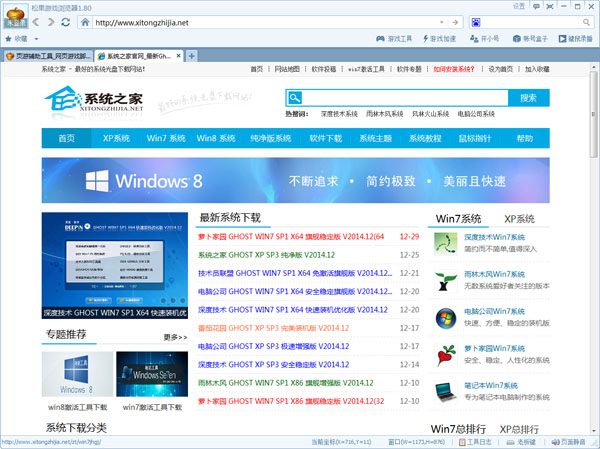
Task: Click the 笔记本Win7系统 laptop icon
Action: 445,392
